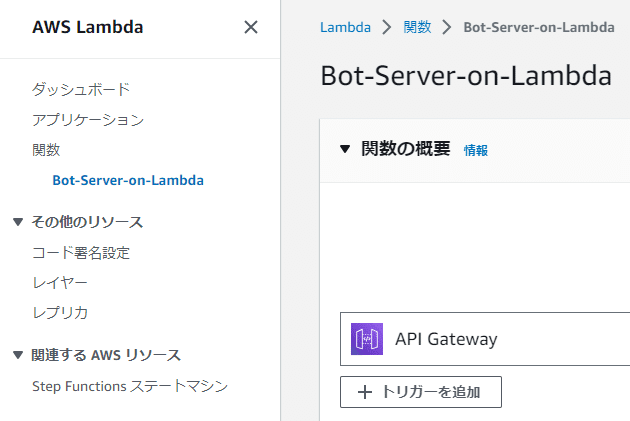Click the chevron after Lambda breadcrumb
630x421 pixels.
(x=387, y=27)
